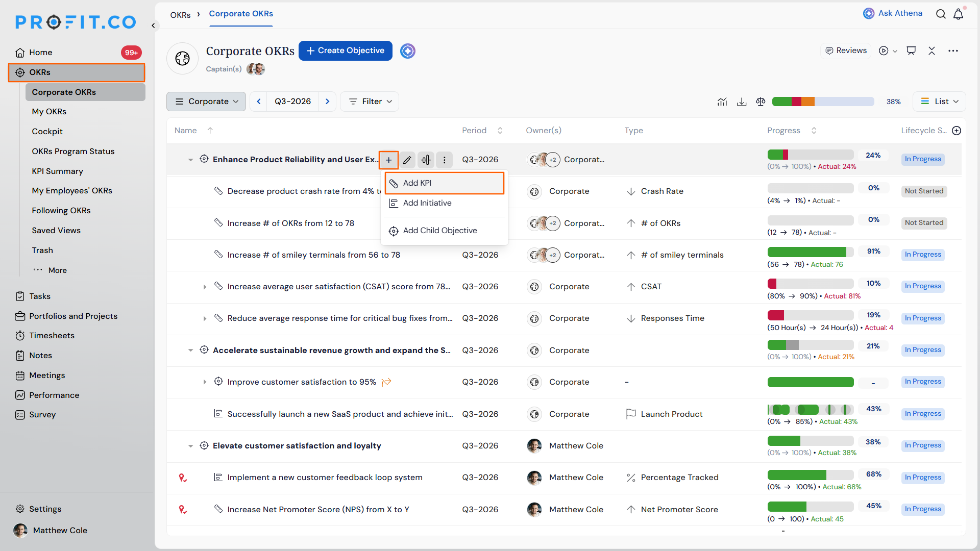Sort by Period column arrows

pos(500,131)
